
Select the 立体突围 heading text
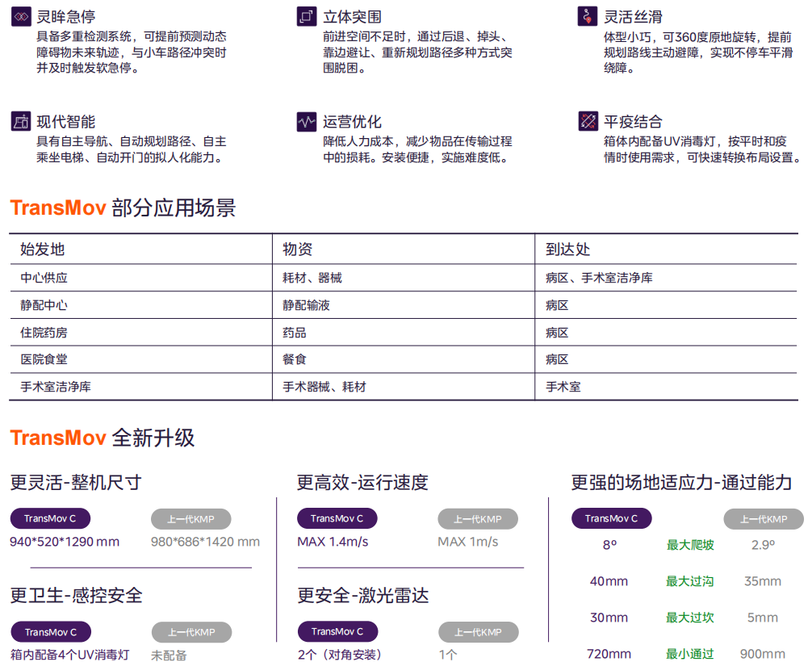pos(352,17)
